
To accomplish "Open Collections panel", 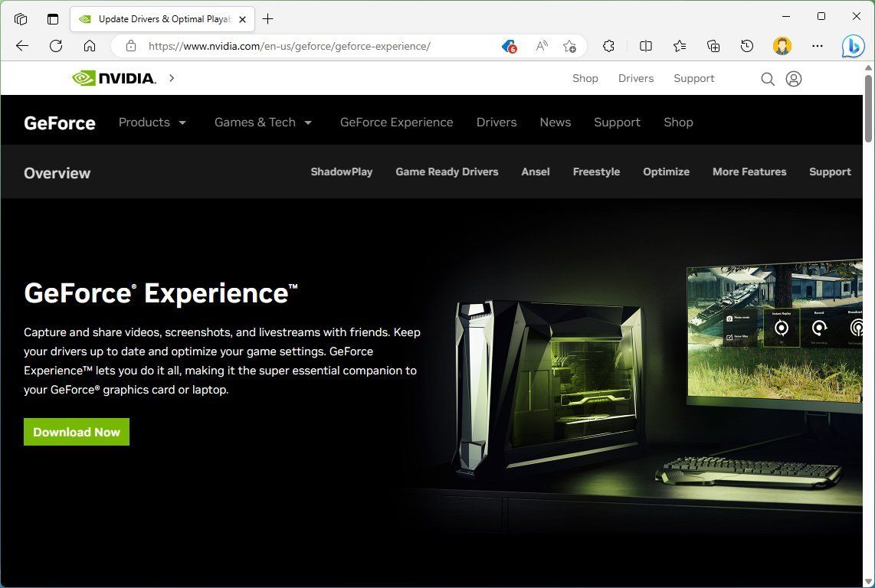I will (x=713, y=46).
